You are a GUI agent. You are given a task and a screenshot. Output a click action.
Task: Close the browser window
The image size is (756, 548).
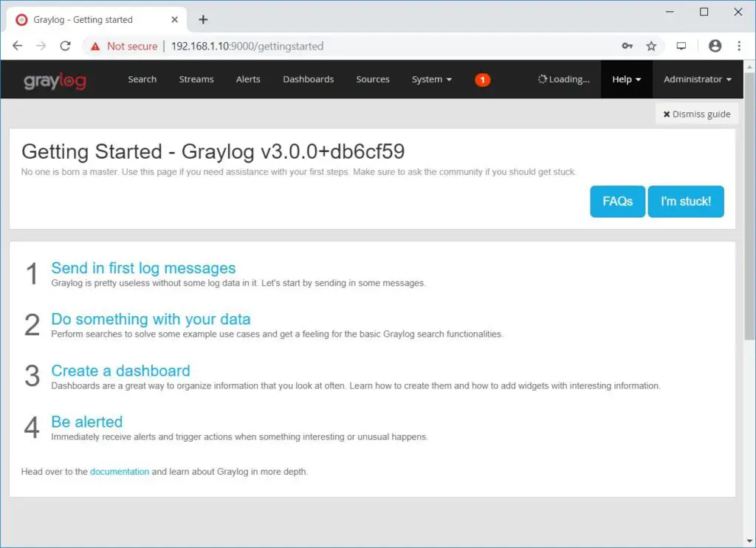[x=738, y=12]
